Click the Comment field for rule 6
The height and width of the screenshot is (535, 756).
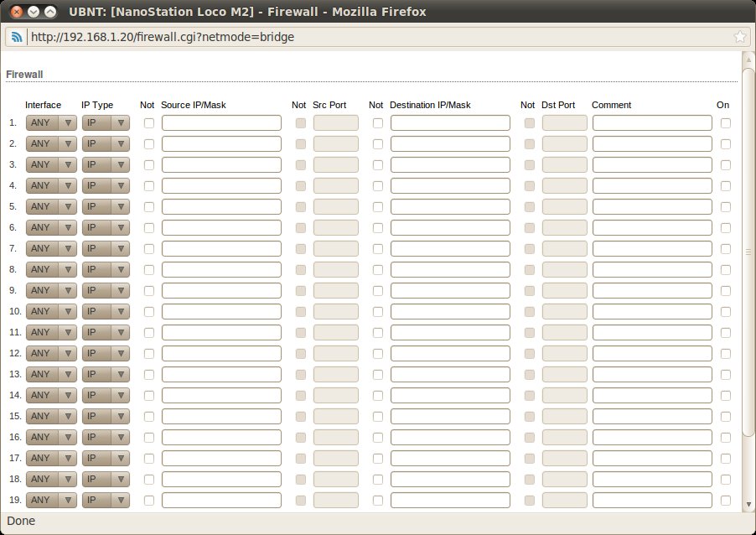pyautogui.click(x=652, y=227)
